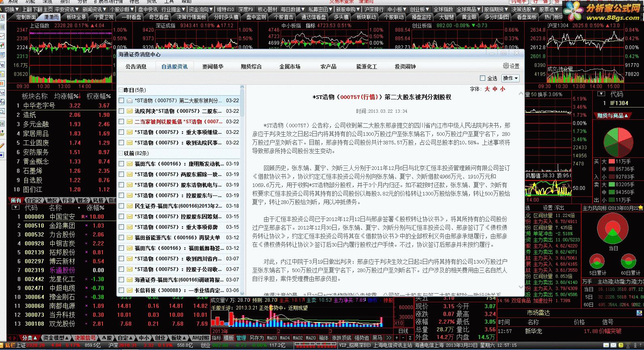Click envelope icon of 二当家被判以股抵债 row
644x350 pixels.
pyautogui.click(x=130, y=122)
